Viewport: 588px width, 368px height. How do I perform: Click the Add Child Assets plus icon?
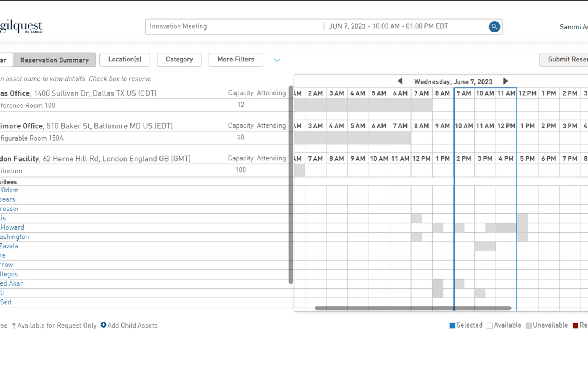[104, 325]
